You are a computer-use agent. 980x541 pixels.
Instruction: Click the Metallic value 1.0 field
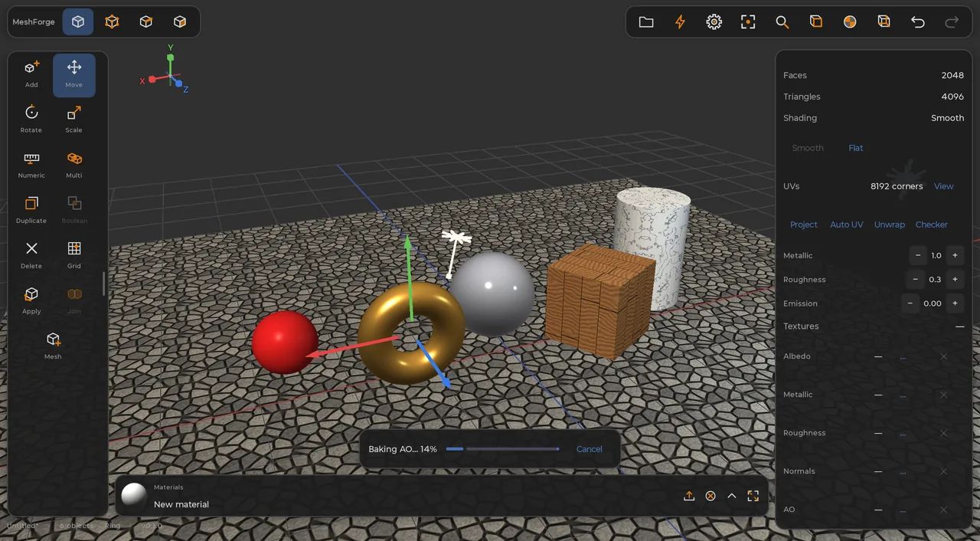click(936, 255)
